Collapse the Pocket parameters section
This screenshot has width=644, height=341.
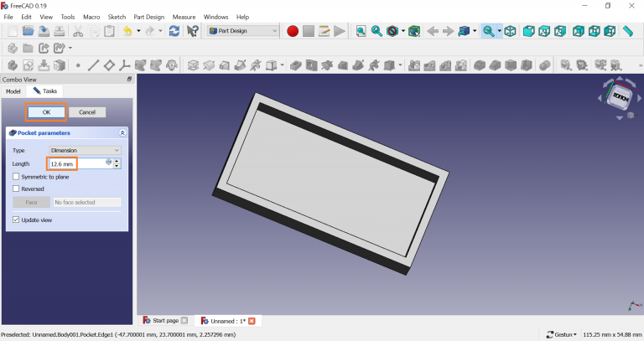coord(122,133)
